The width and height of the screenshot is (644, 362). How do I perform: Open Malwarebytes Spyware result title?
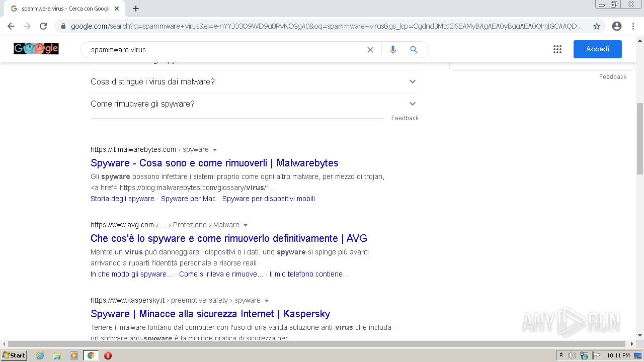tap(214, 163)
